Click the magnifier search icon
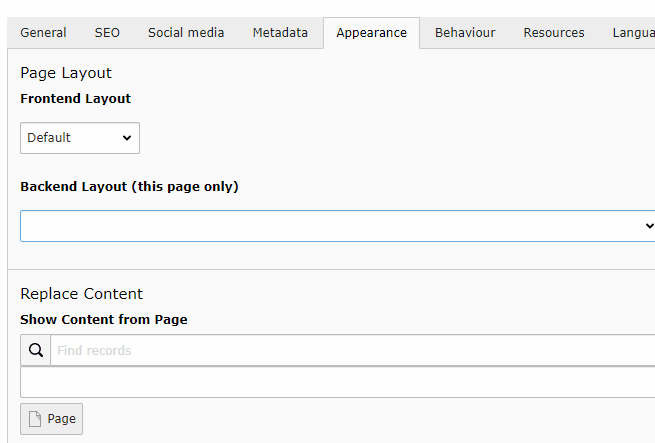 pos(36,351)
